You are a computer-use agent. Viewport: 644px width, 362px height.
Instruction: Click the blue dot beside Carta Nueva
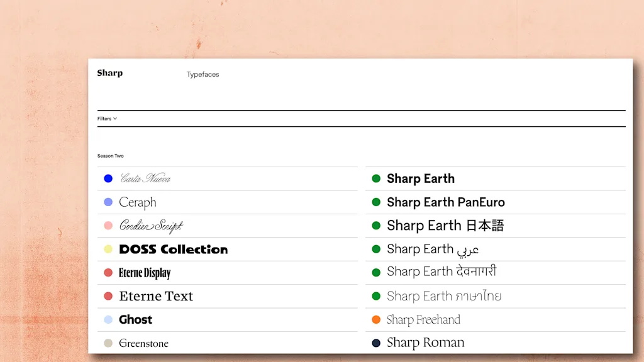point(108,178)
